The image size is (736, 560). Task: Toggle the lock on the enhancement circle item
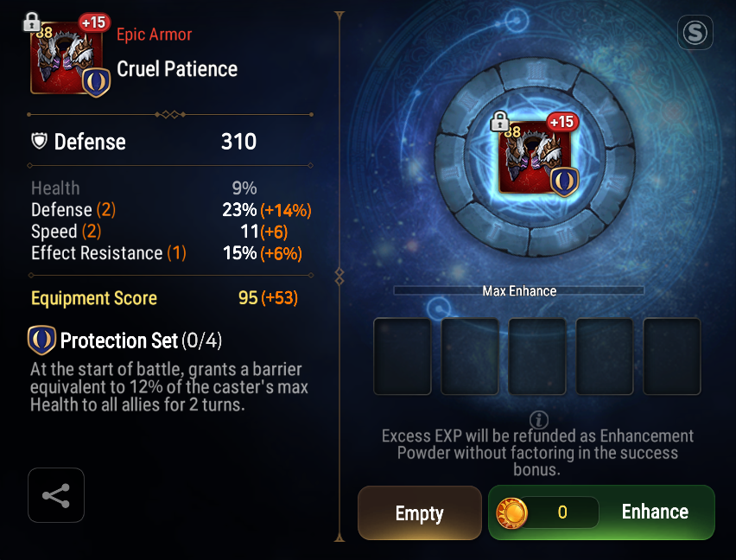[499, 121]
